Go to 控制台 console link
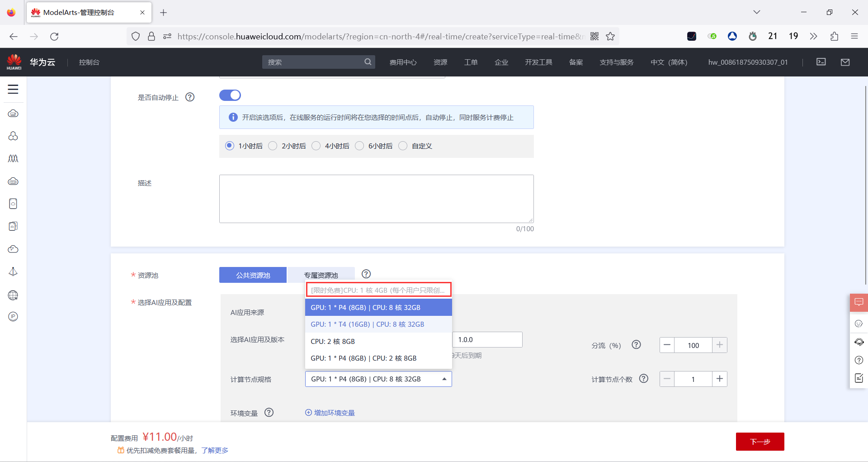This screenshot has height=462, width=868. [89, 62]
